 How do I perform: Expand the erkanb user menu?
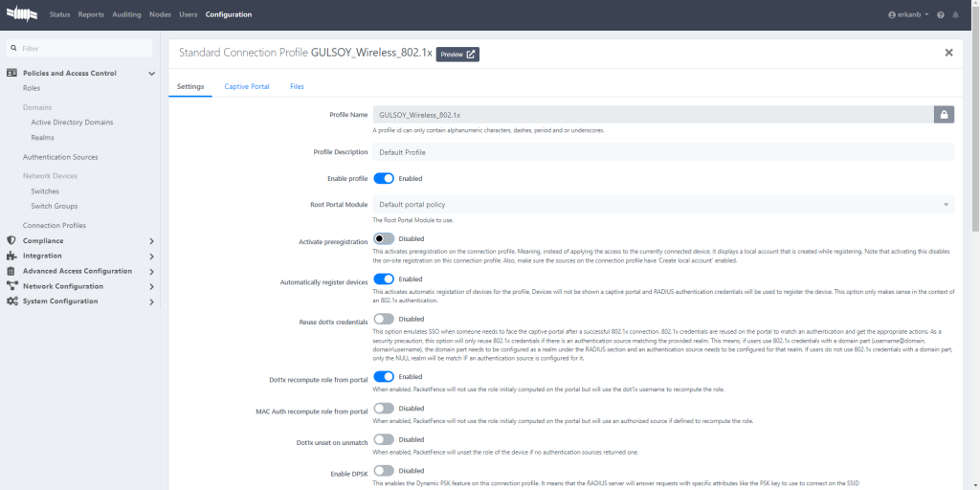point(908,15)
